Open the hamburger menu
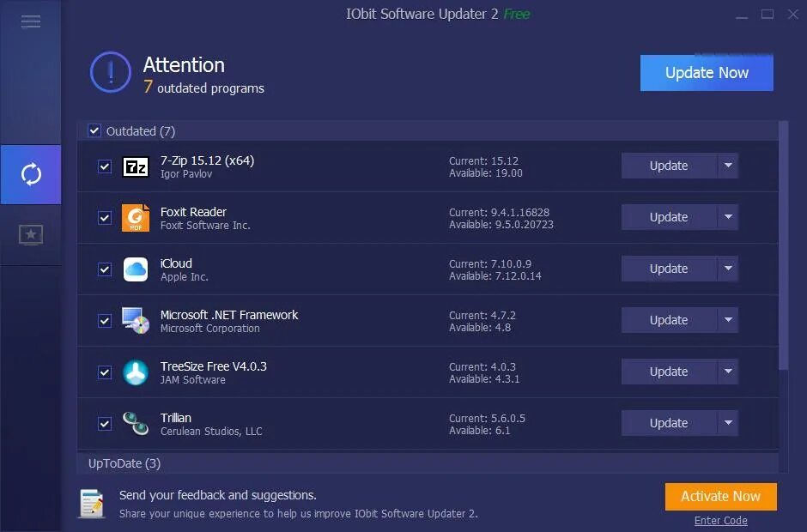Image resolution: width=807 pixels, height=532 pixels. tap(30, 21)
